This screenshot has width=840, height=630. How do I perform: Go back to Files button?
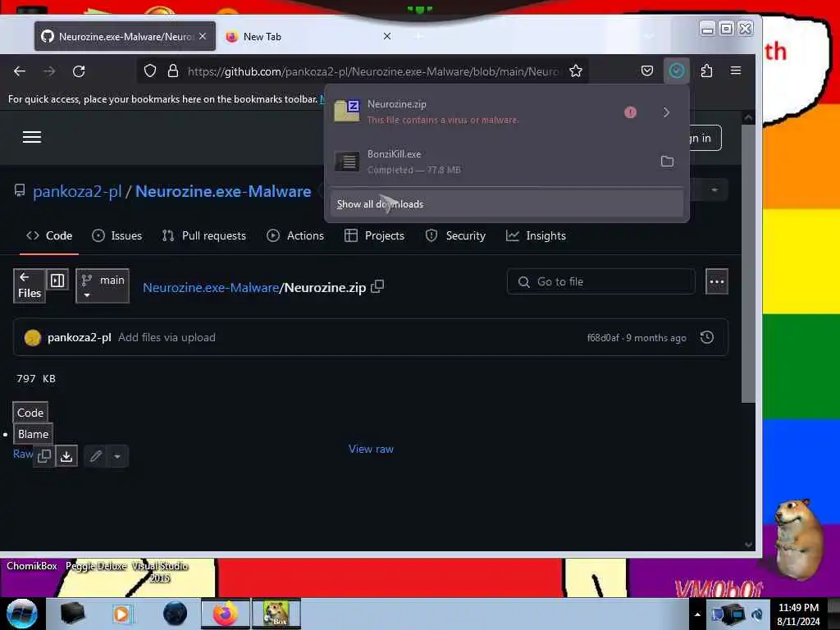29,286
